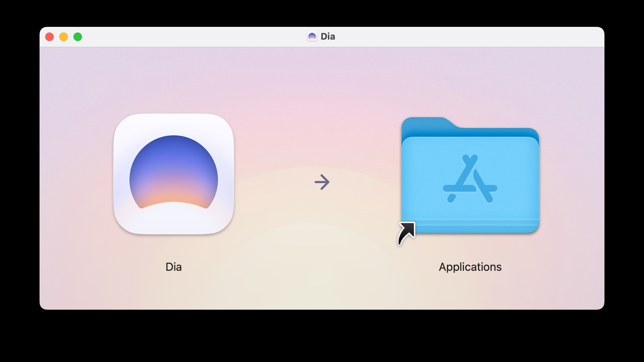Close the Dia installer window
644x362 pixels.
[x=49, y=37]
